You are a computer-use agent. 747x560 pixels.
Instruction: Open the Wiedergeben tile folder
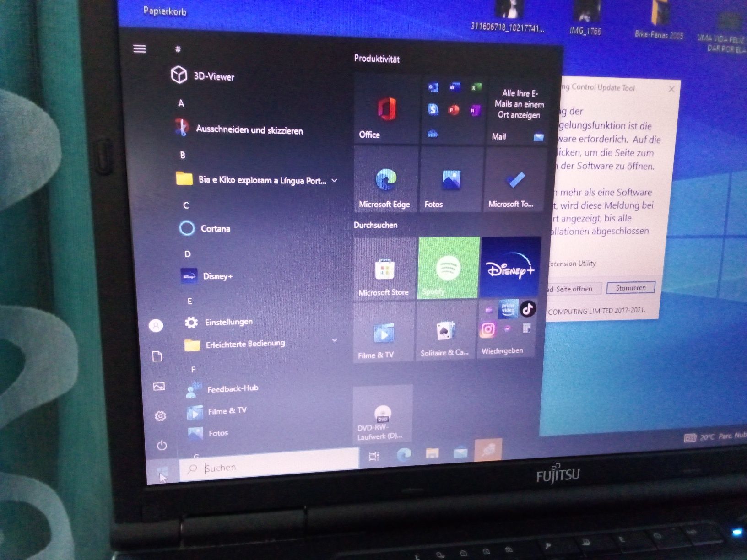click(507, 328)
